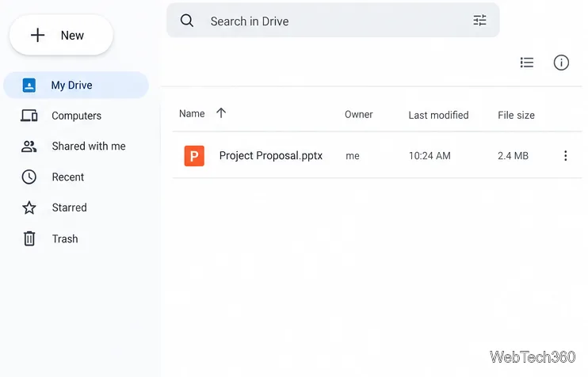Click the Starred star icon
Screen dimensions: 588x377
[x=29, y=208]
